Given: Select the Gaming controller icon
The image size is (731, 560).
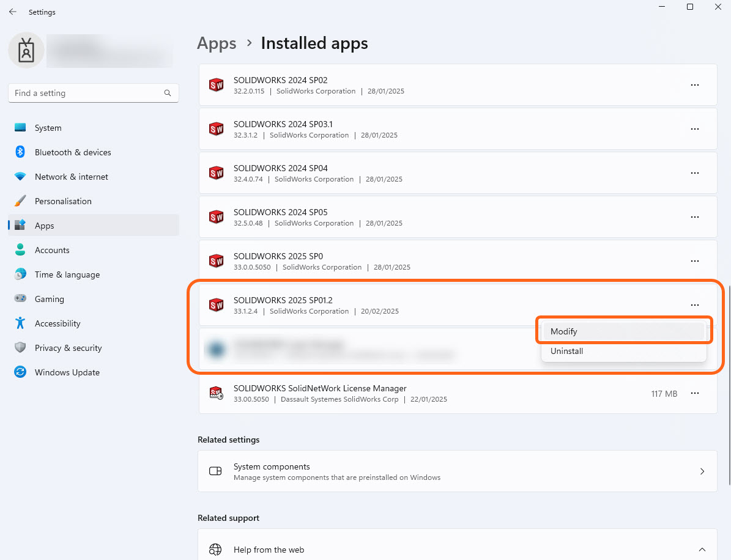Looking at the screenshot, I should (21, 299).
